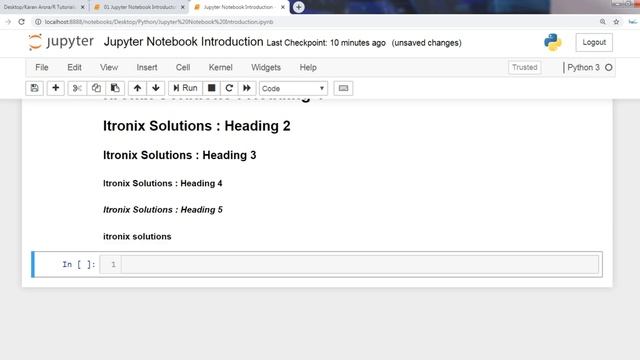Insert a new cell below with plus icon
The height and width of the screenshot is (360, 640).
pos(56,88)
